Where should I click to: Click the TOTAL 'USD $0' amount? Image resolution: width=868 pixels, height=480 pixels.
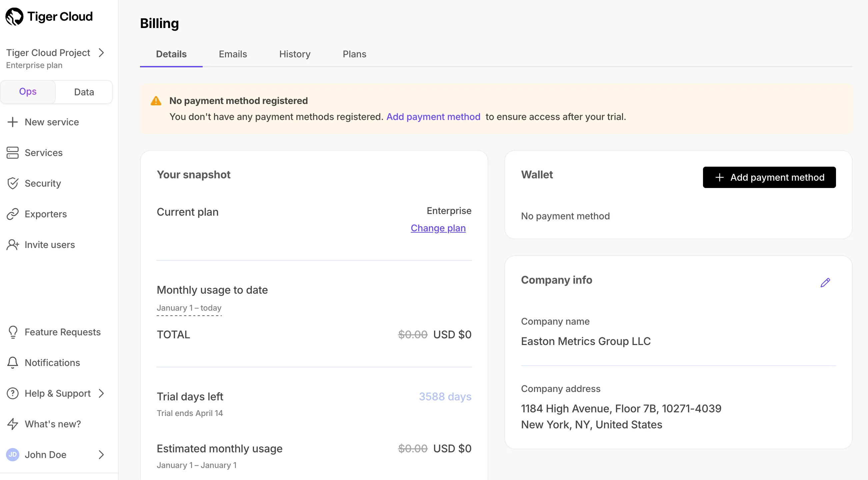(x=452, y=334)
